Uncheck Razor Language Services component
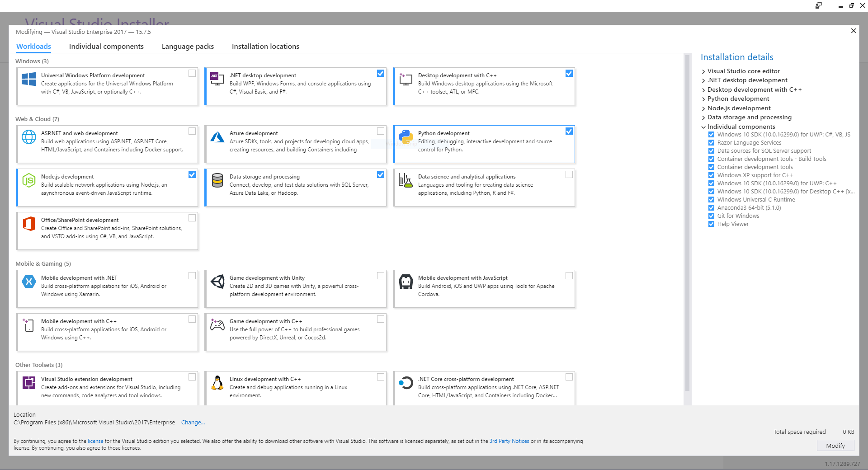 click(711, 143)
